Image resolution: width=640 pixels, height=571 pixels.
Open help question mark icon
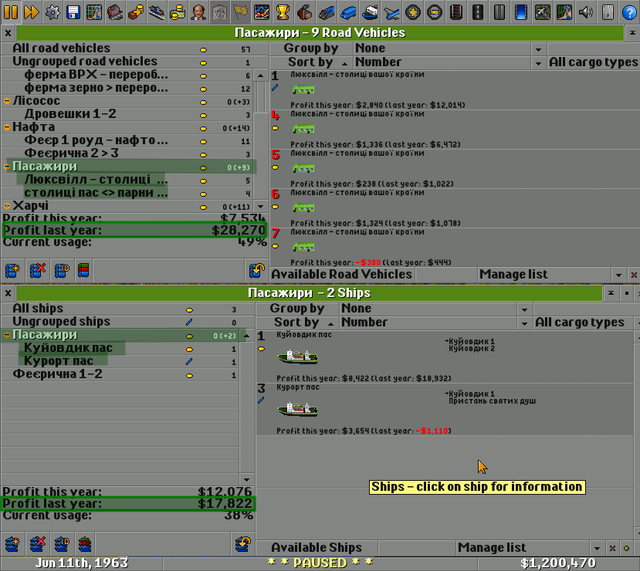click(x=629, y=11)
